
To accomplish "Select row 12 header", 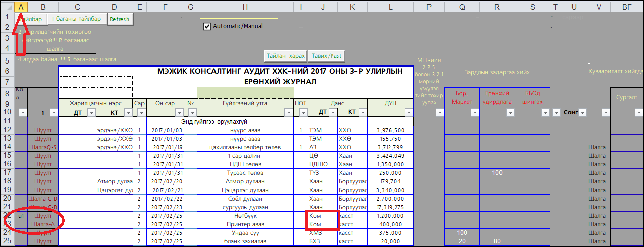I will click(x=7, y=130).
